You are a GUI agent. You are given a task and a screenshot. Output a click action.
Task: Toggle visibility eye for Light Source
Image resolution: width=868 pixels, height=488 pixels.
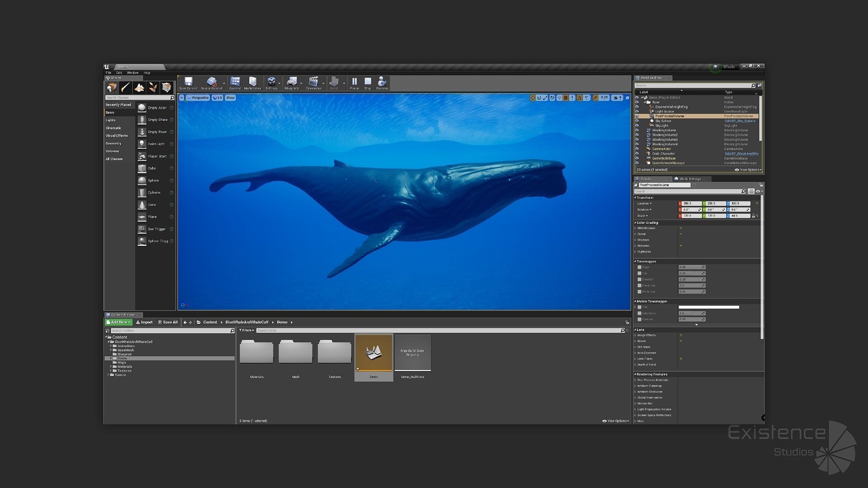(x=637, y=112)
